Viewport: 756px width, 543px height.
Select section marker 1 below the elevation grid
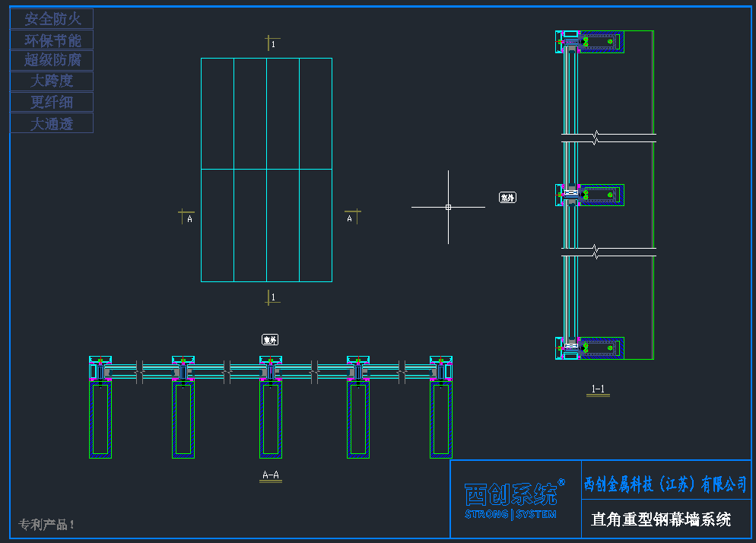click(x=272, y=297)
